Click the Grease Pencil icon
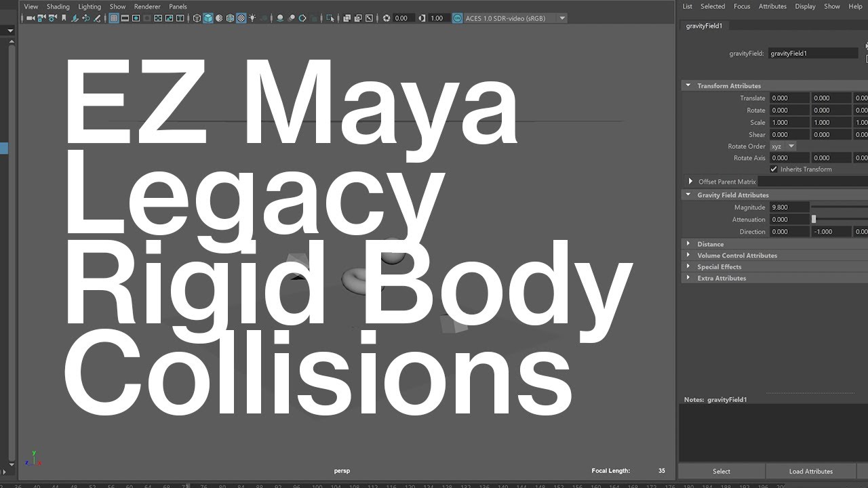The height and width of the screenshot is (488, 868). click(97, 18)
